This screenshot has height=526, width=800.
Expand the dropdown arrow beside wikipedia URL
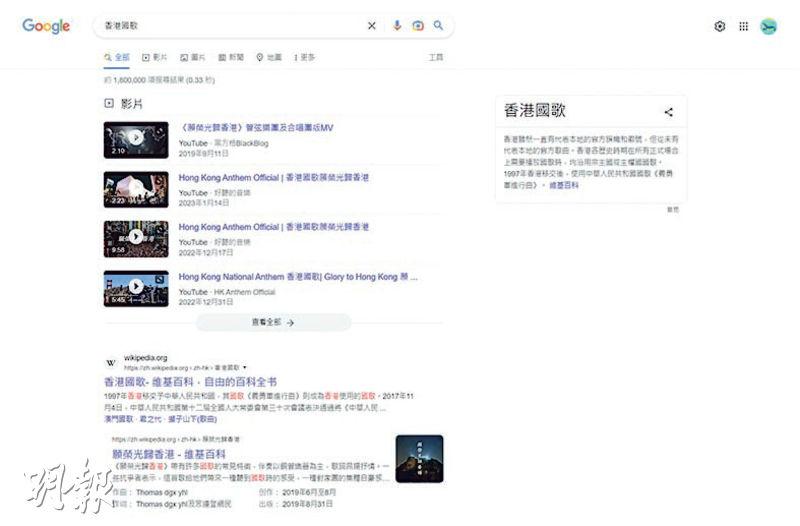click(245, 367)
